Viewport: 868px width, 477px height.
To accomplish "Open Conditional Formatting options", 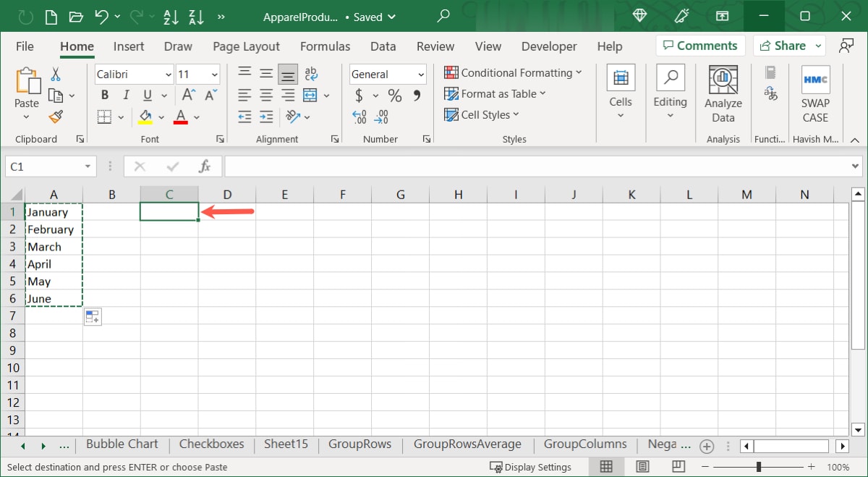I will [514, 72].
